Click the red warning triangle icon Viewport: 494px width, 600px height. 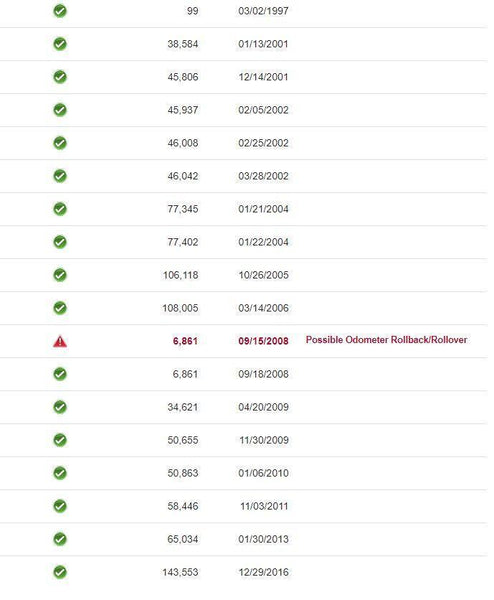coord(60,341)
